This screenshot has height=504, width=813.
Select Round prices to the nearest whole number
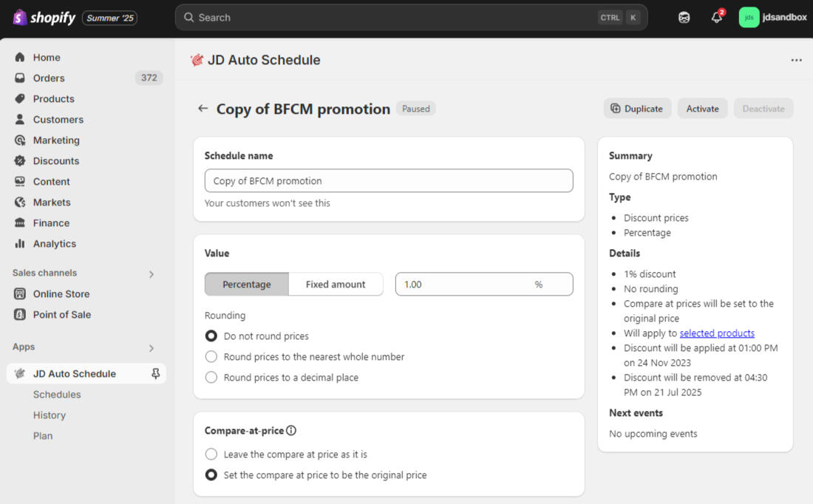coord(211,357)
